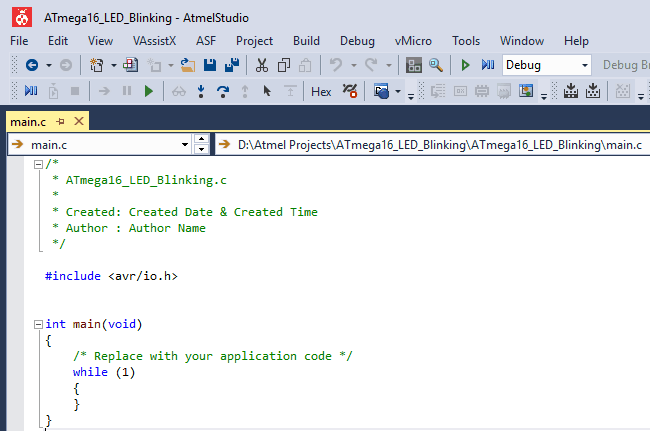The height and width of the screenshot is (431, 650).
Task: Open the new project dropdown arrow
Action: point(114,65)
